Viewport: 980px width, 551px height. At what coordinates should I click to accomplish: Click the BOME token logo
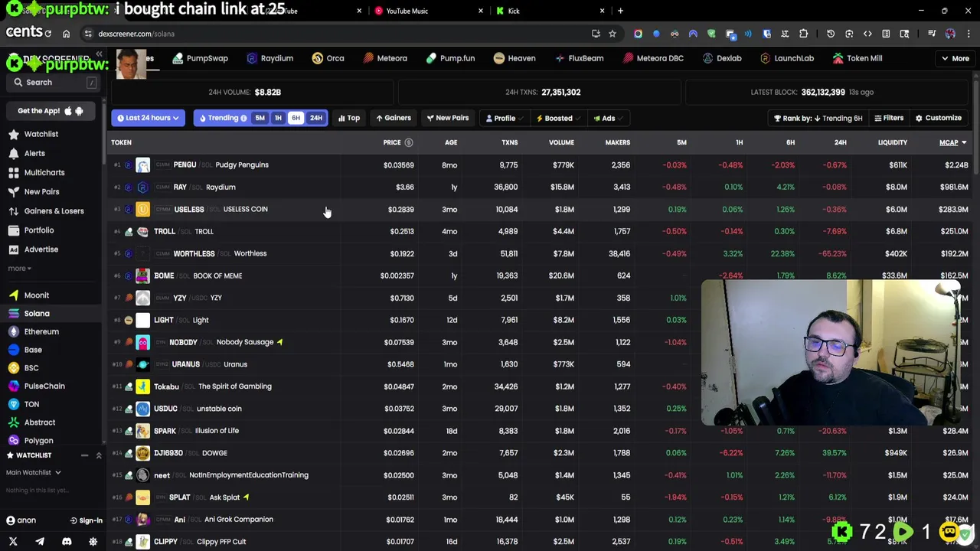coord(143,275)
